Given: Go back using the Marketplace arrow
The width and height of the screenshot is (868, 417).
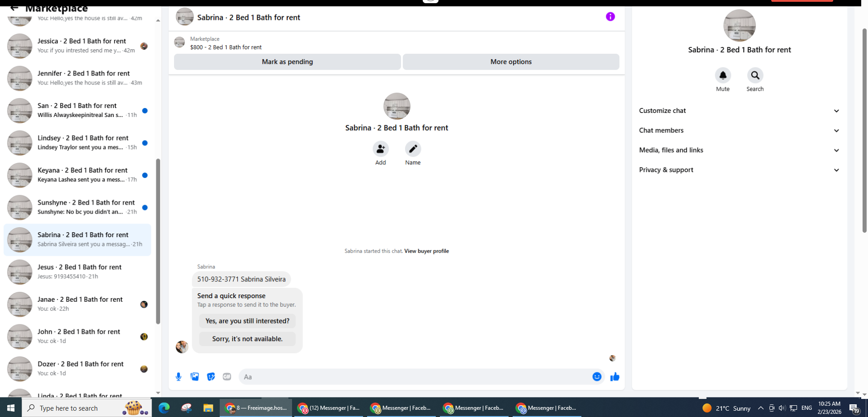Looking at the screenshot, I should click(14, 8).
